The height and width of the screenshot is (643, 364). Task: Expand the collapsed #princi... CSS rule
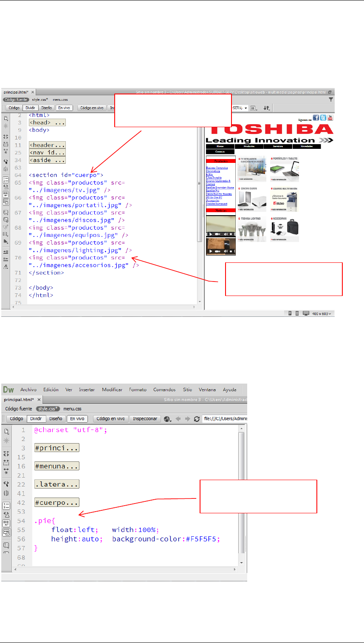coord(57,448)
